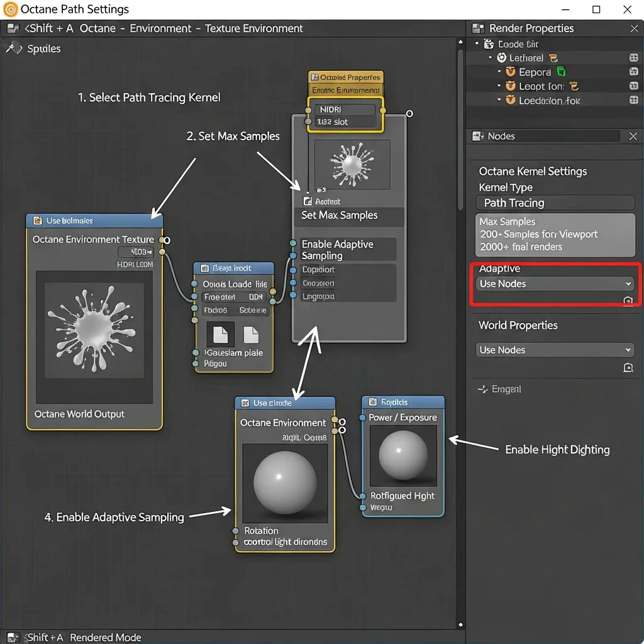
Task: Toggle the restrict icon on Loedıoıon fok row
Action: pos(634,100)
